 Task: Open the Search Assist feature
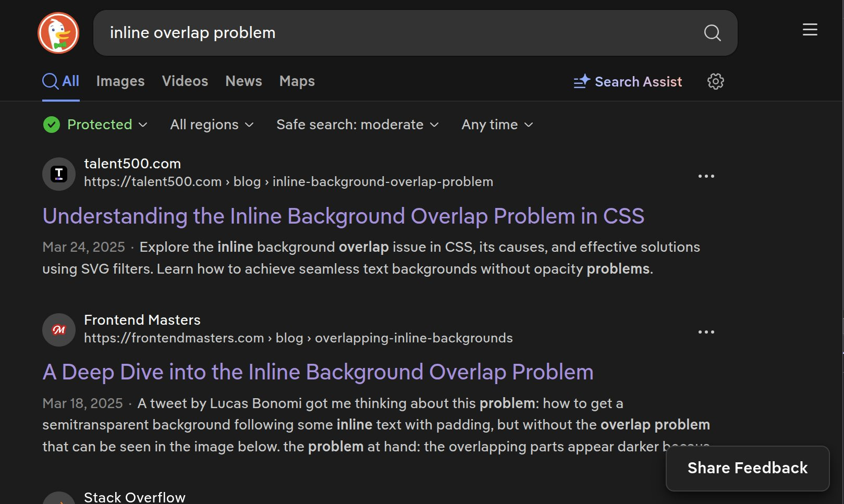pos(638,81)
